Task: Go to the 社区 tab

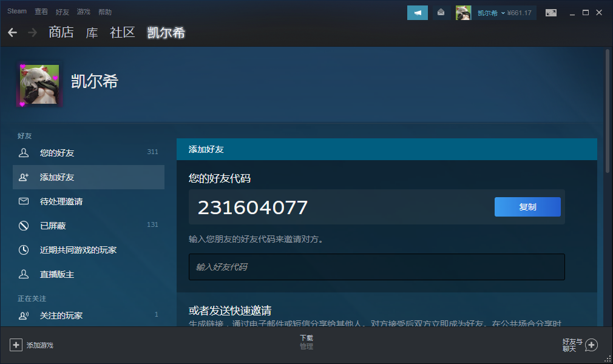Action: [x=123, y=32]
